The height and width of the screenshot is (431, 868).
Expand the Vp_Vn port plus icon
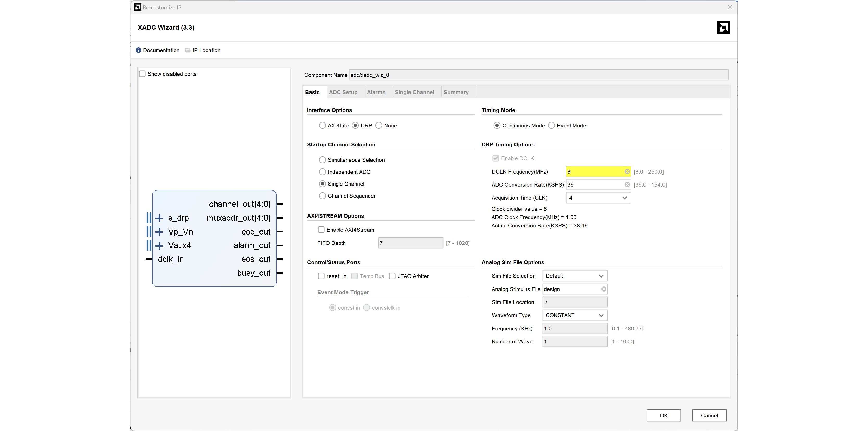point(159,232)
